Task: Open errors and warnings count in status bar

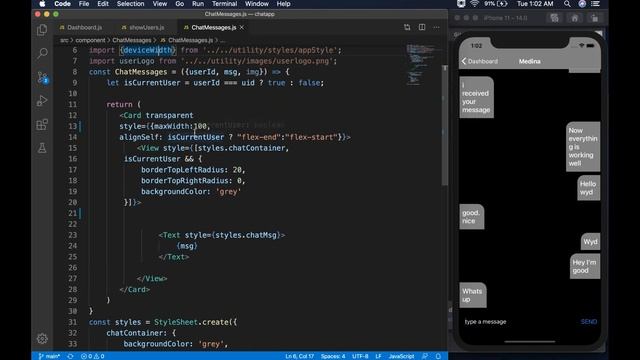Action: pyautogui.click(x=92, y=356)
